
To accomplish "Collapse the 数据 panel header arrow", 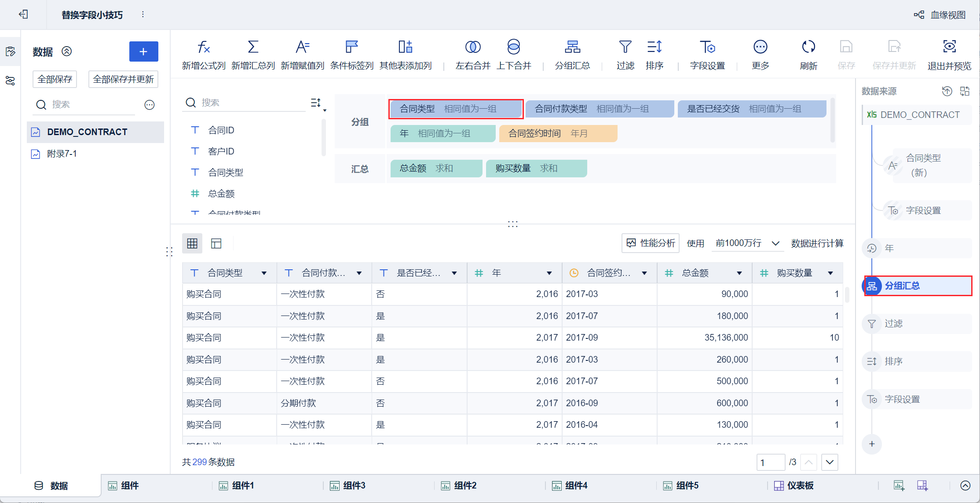I will [x=66, y=51].
